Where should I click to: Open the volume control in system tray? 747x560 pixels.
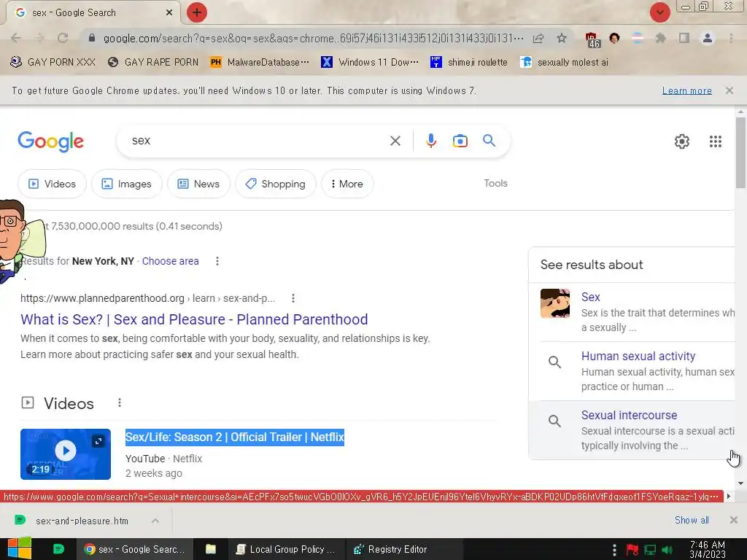(667, 550)
